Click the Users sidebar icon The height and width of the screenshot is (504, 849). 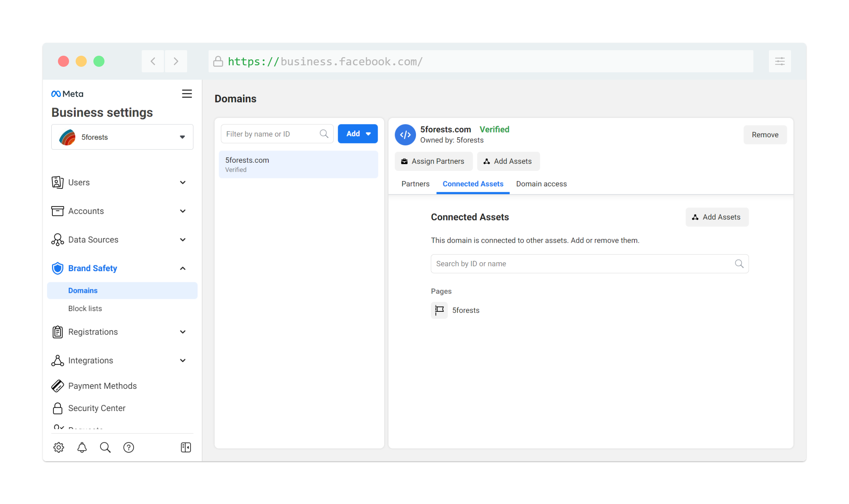(x=58, y=182)
